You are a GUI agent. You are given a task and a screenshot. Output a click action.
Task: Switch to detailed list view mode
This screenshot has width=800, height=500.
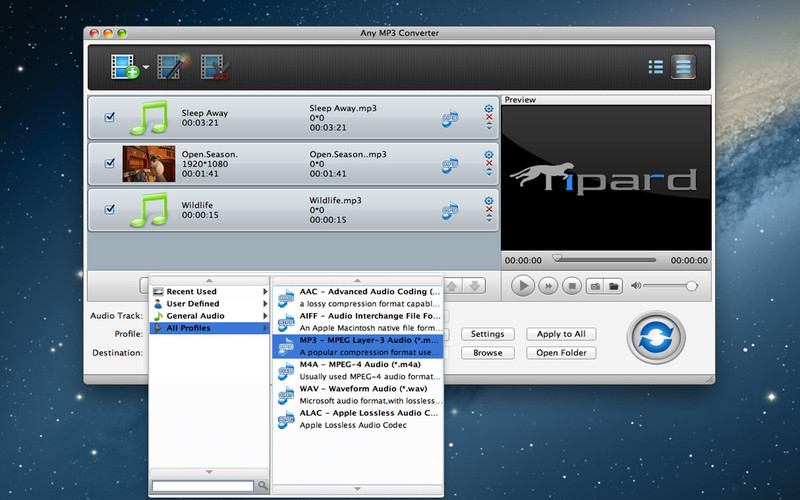pyautogui.click(x=683, y=67)
